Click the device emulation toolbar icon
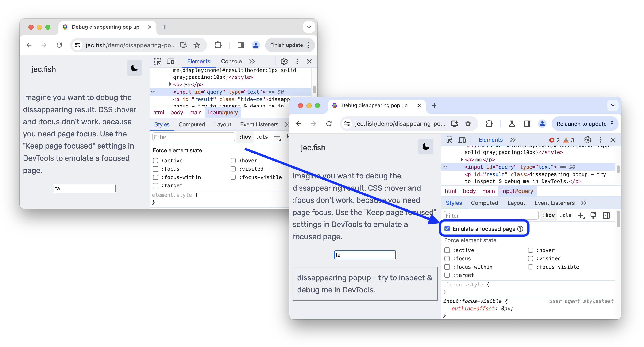Screen dimensions: 644x347 462,140
